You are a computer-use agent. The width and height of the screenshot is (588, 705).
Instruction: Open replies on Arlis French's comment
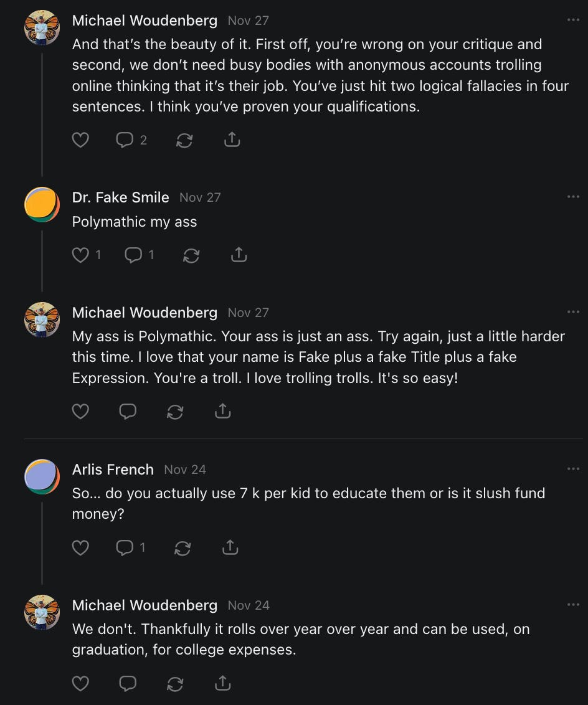pos(125,547)
